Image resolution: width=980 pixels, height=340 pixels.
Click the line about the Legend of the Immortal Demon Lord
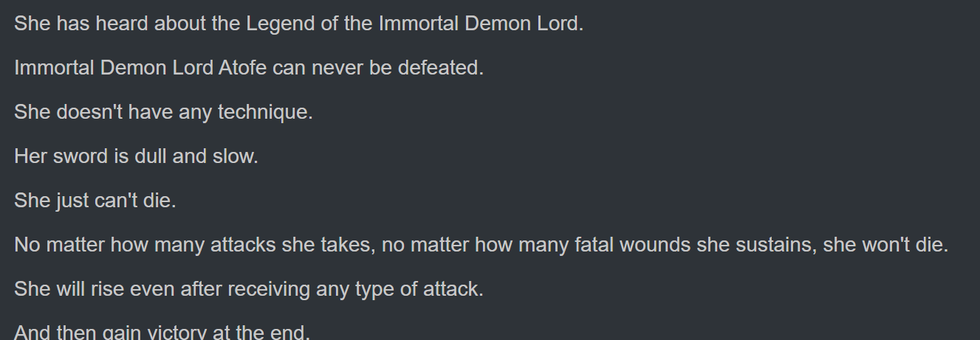coord(298,24)
